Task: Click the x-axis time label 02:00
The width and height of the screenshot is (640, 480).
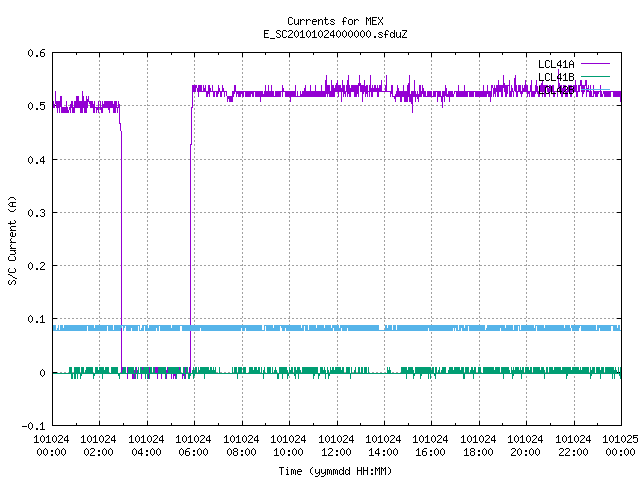Action: click(x=98, y=452)
